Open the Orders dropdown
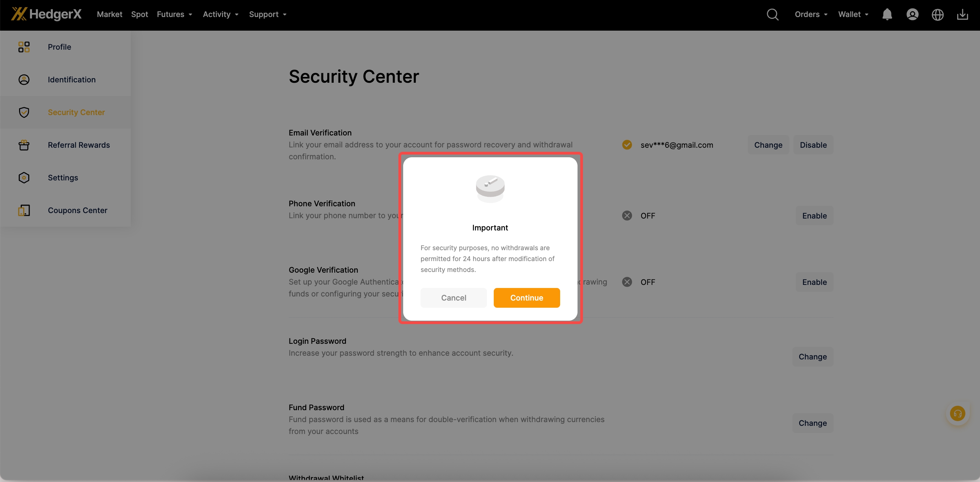The height and width of the screenshot is (482, 980). pos(811,14)
